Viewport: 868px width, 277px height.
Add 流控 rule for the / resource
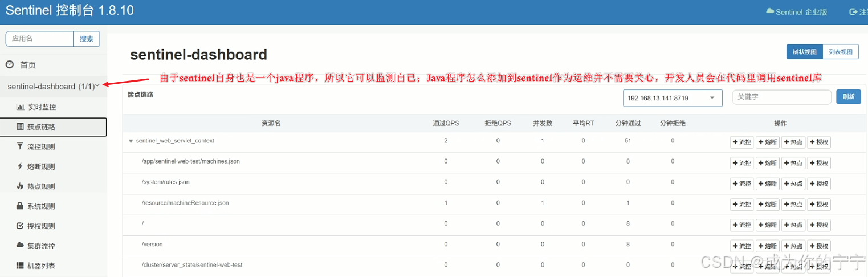coord(741,225)
